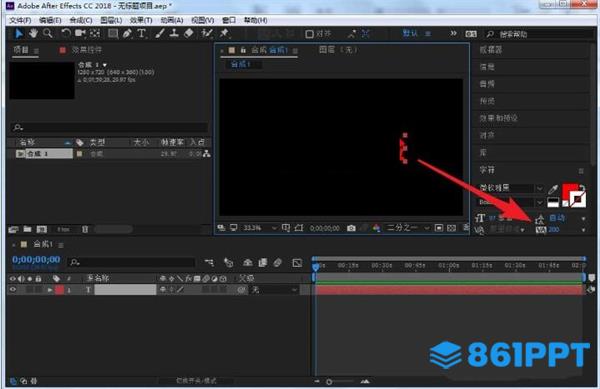Open the 效果(T) menu

click(x=141, y=20)
